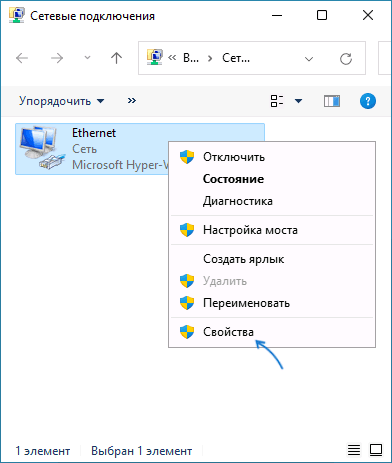This screenshot has height=463, width=392.
Task: Open the breadcrumb arrow after 'В...'
Action: coord(210,59)
